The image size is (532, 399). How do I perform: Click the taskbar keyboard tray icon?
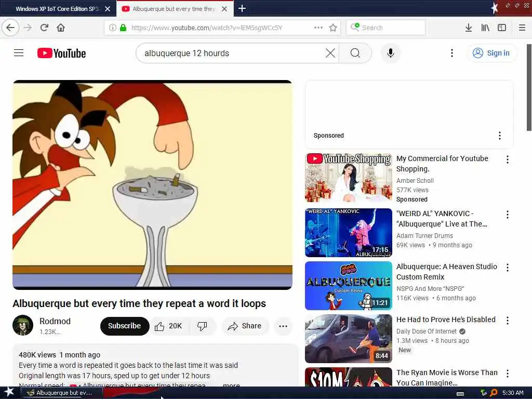coord(460,393)
